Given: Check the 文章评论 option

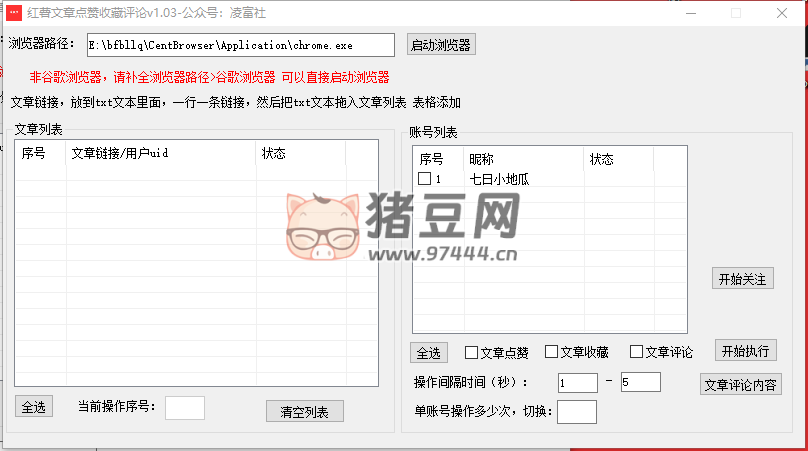Looking at the screenshot, I should pos(636,353).
